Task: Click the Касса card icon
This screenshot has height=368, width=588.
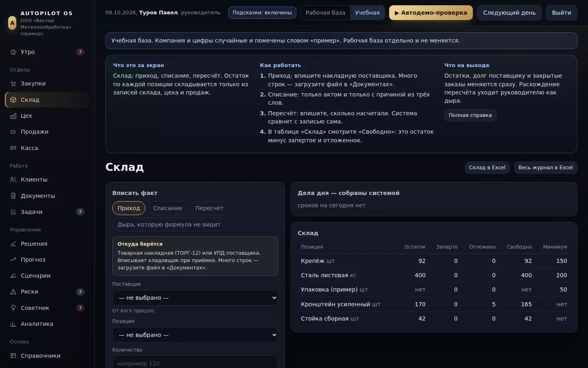Action: 13,148
